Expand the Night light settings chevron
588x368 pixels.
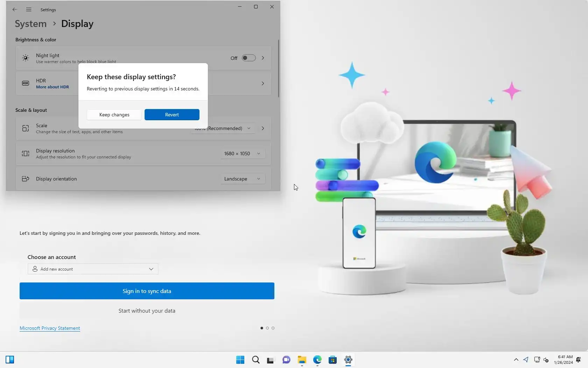pos(263,58)
